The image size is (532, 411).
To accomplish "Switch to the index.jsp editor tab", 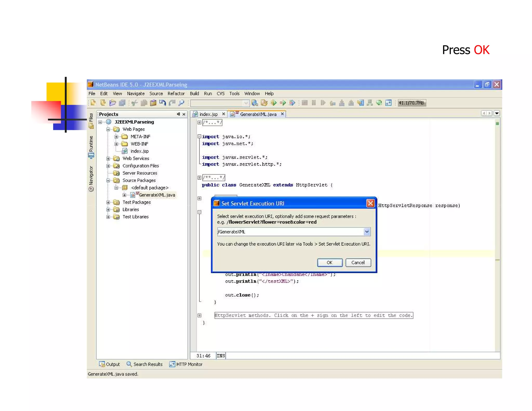I will click(208, 114).
